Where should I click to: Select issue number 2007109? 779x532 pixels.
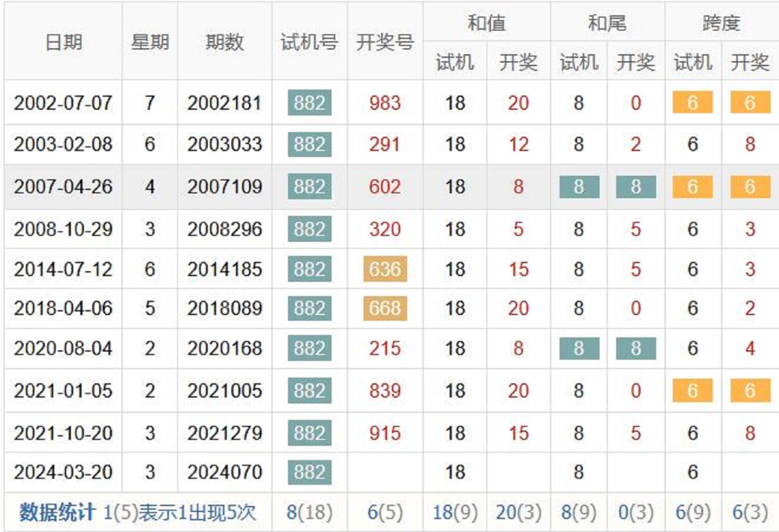point(224,186)
